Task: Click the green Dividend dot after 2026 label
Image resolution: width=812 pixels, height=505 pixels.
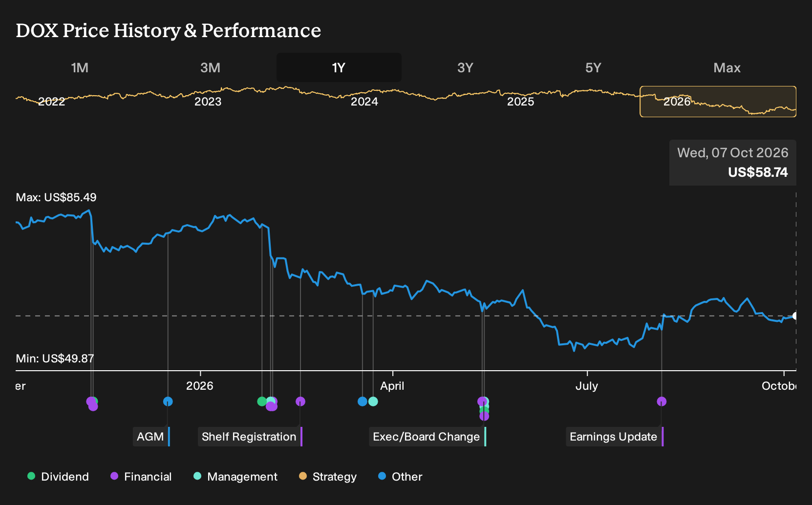Action: (x=262, y=401)
